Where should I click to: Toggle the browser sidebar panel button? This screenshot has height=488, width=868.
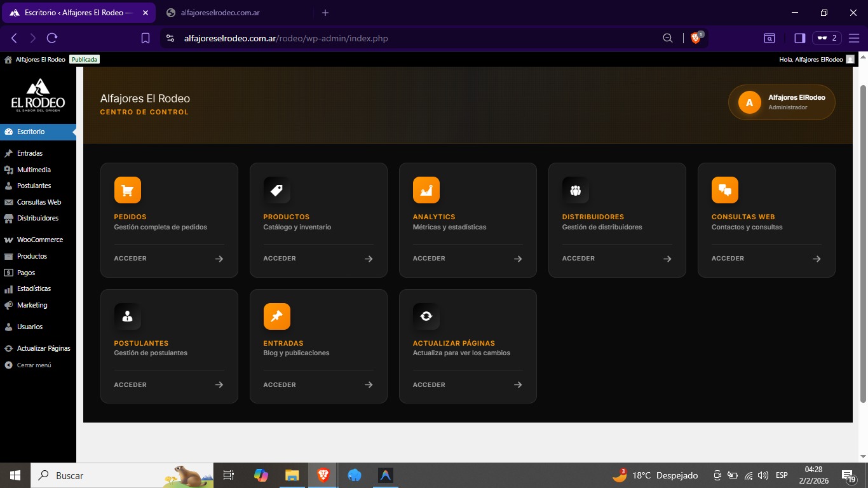799,38
